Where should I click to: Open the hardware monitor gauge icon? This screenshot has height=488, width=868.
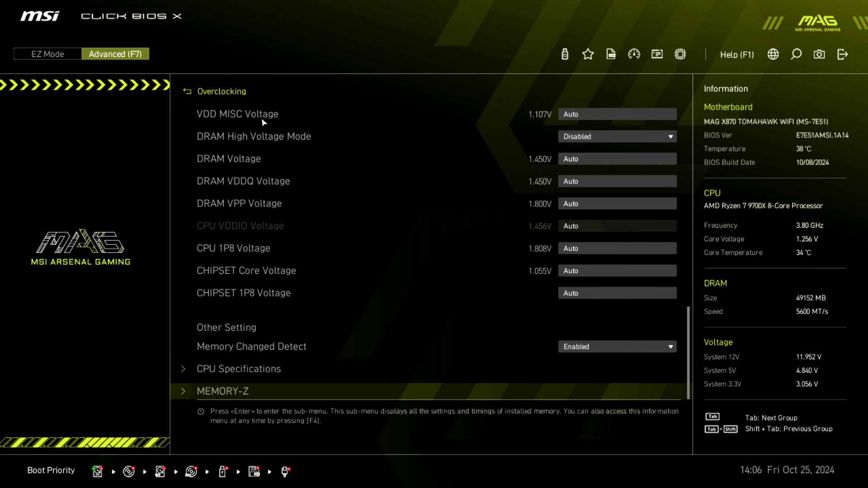click(x=634, y=54)
